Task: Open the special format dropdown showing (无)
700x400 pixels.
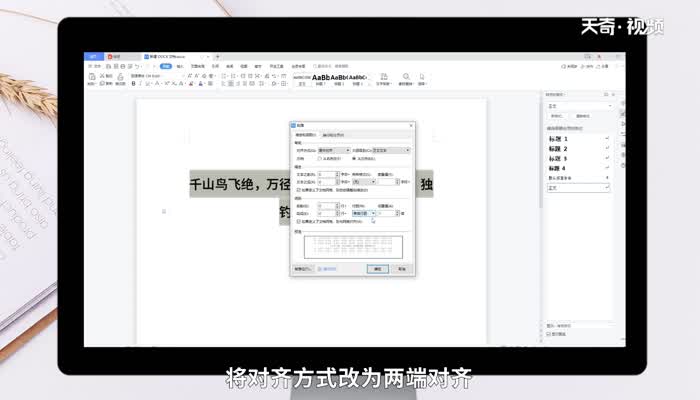Action: (364, 182)
